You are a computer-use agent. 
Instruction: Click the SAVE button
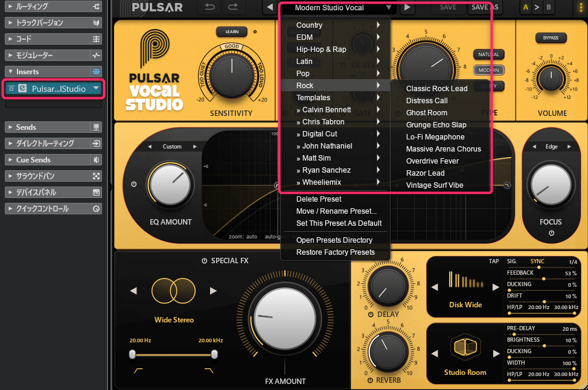448,7
